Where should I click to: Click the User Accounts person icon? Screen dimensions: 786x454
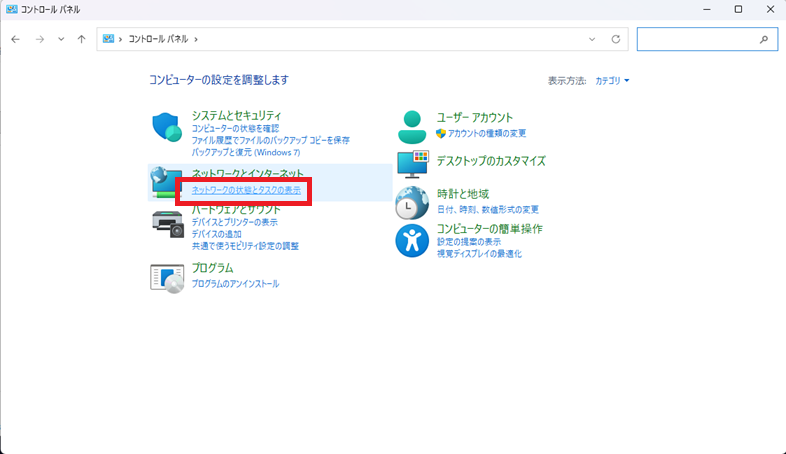coord(412,126)
